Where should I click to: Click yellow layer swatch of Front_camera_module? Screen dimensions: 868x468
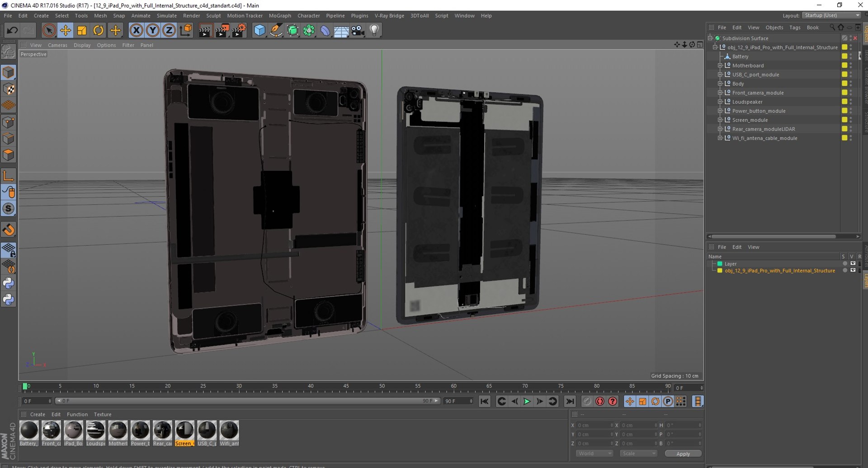point(844,93)
